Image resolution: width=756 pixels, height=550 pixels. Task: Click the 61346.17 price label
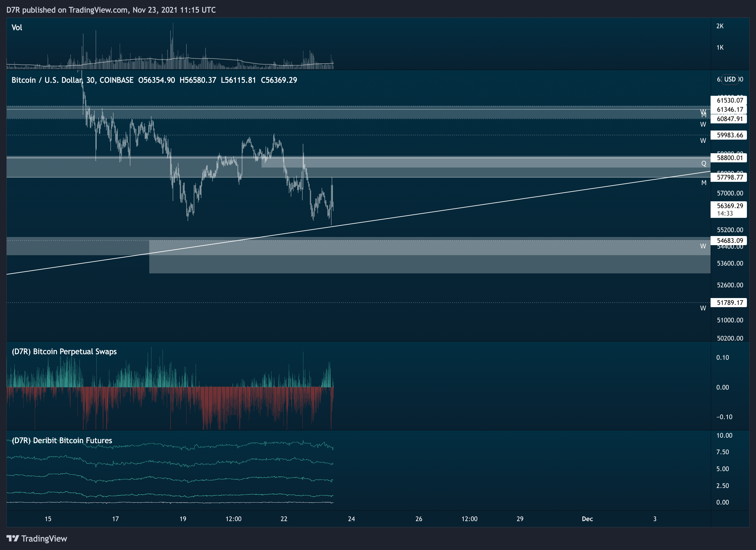tap(729, 109)
